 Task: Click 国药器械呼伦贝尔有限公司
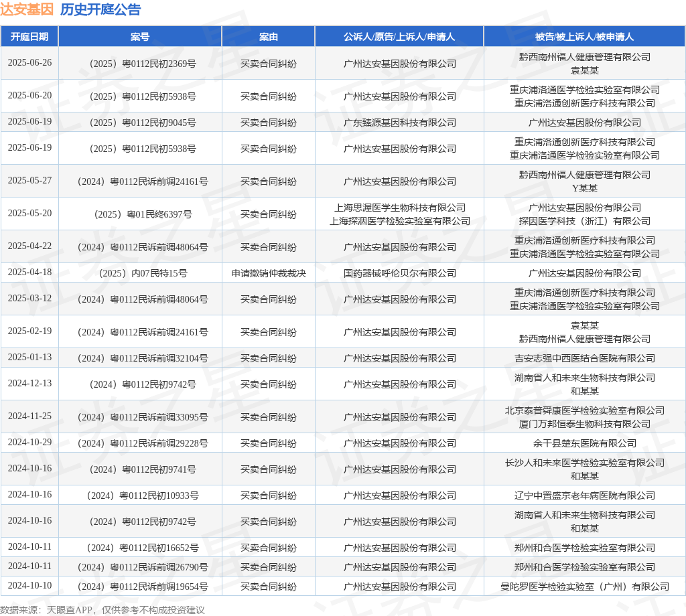pos(399,274)
